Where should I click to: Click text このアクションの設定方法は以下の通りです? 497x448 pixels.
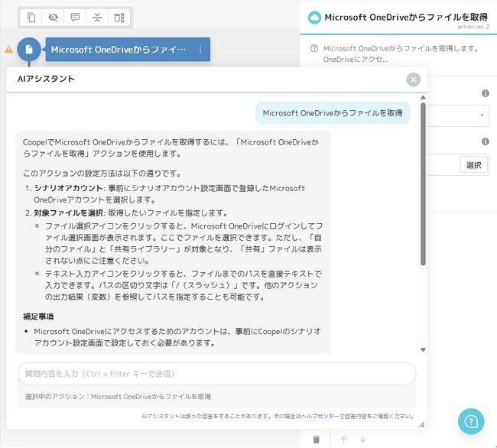[x=102, y=174]
